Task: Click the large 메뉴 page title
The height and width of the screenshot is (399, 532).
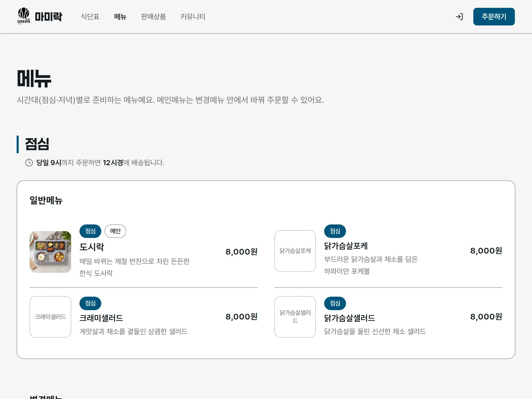Action: click(34, 78)
